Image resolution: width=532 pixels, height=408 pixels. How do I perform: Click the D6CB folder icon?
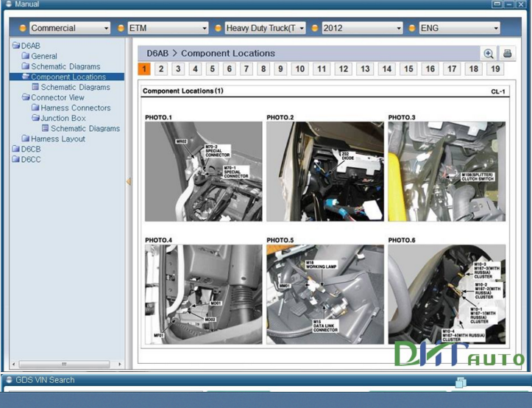[15, 149]
